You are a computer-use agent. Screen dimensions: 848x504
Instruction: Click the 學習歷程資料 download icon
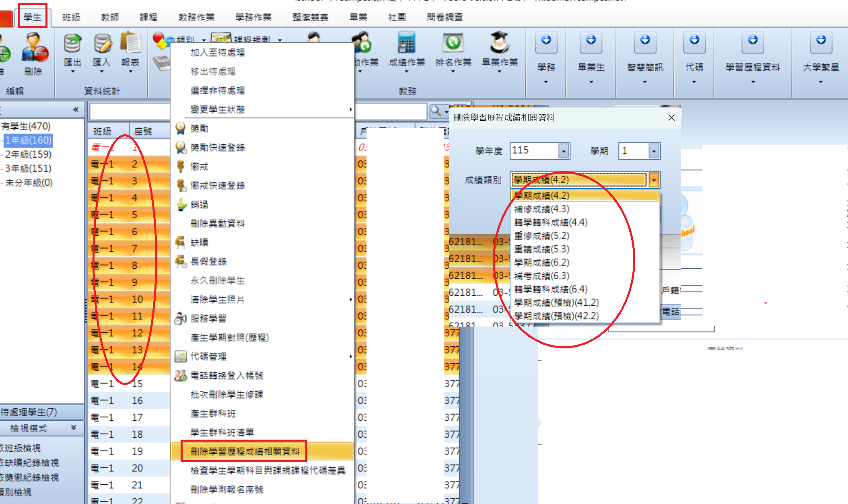[753, 42]
